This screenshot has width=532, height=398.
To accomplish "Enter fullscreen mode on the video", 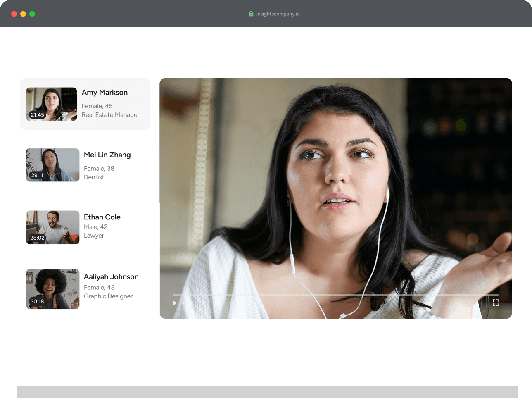I will click(x=496, y=303).
